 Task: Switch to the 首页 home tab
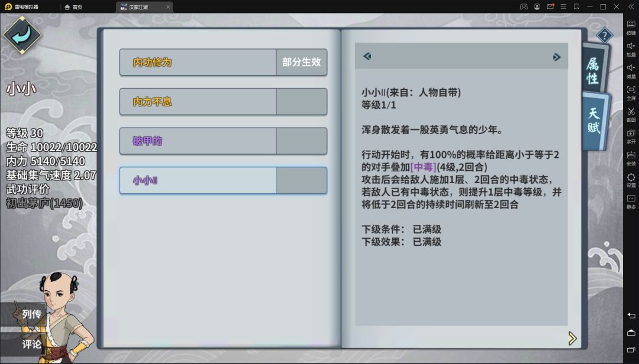73,7
